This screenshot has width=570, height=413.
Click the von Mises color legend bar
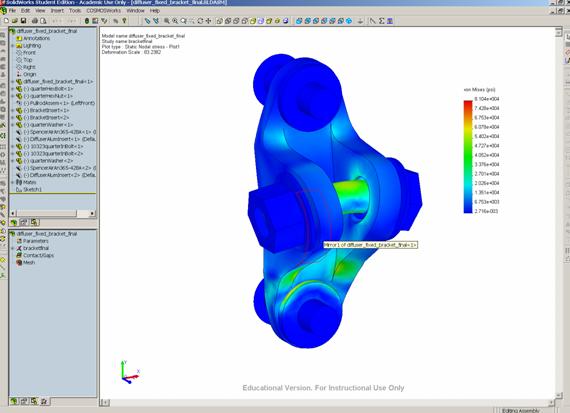468,157
